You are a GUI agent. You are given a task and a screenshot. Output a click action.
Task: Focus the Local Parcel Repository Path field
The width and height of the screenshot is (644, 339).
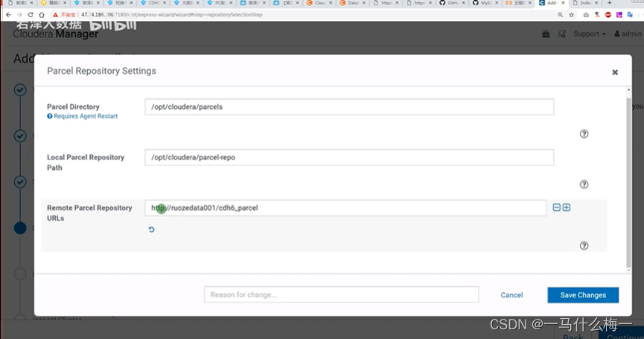point(349,157)
